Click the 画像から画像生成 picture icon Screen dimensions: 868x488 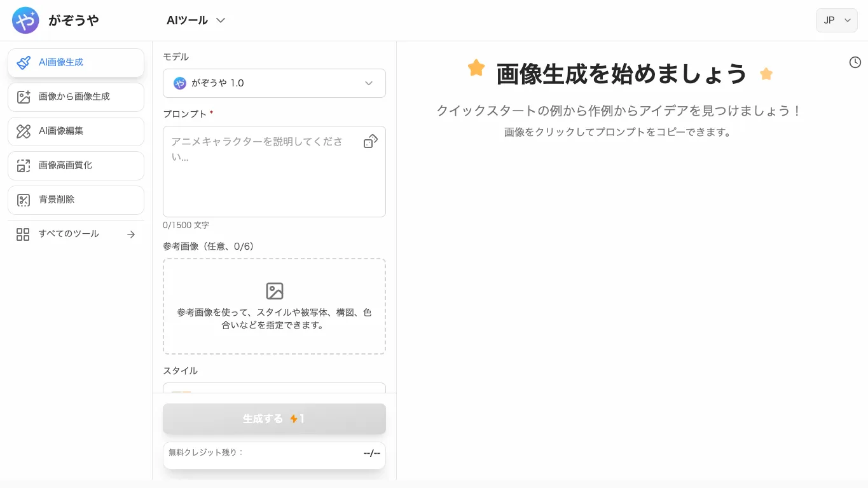24,97
